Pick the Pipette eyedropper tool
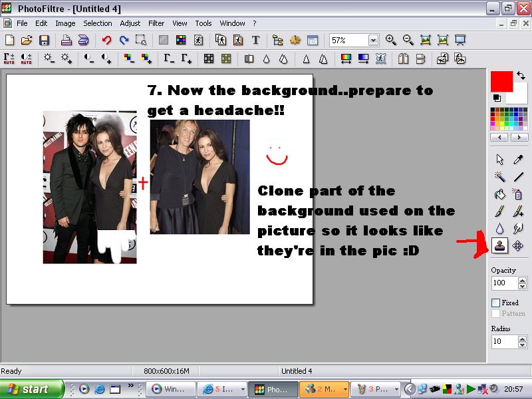532x399 pixels. [518, 159]
